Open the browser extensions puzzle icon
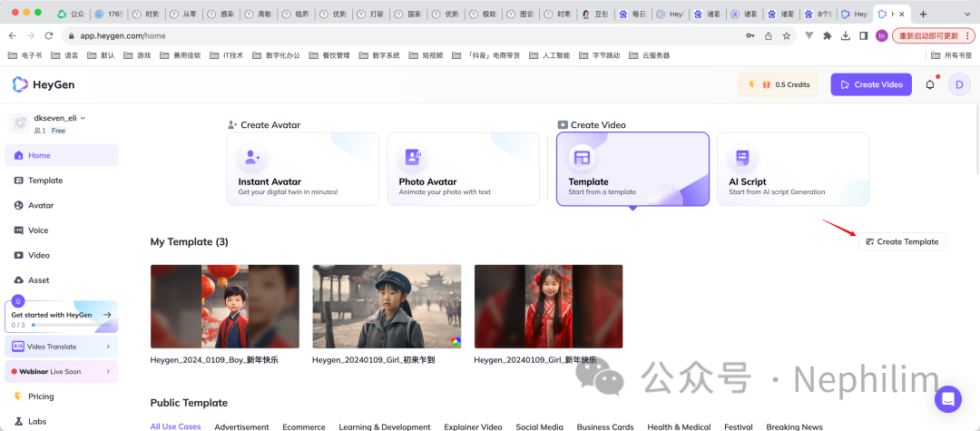Screen dimensions: 980x431 828,35
